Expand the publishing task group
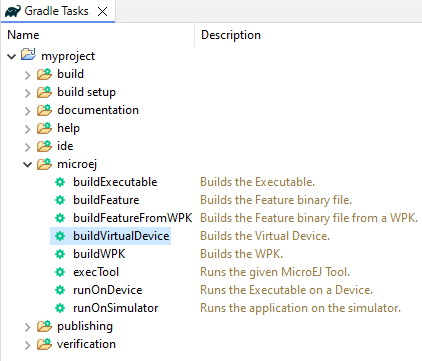This screenshot has width=422, height=361. tap(28, 327)
